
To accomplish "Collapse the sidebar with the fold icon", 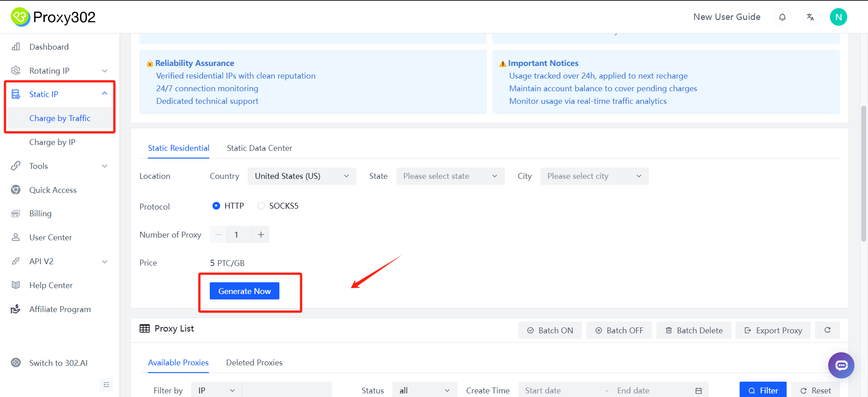I will click(x=106, y=384).
